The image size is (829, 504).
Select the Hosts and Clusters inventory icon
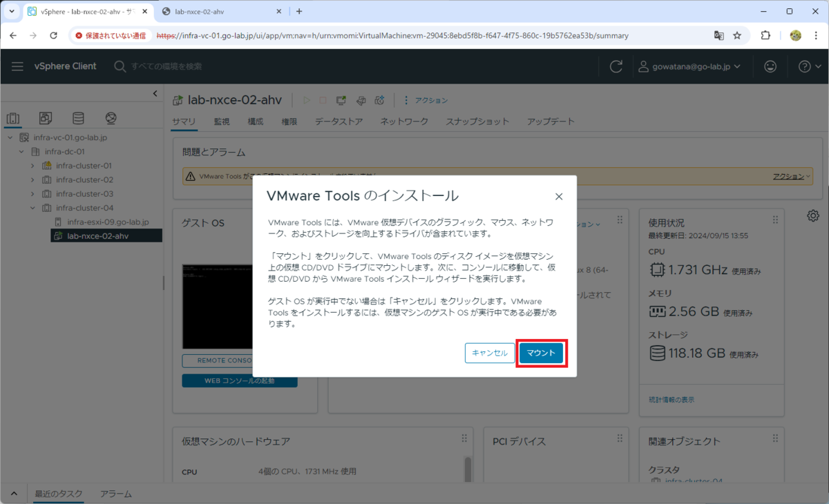[13, 118]
